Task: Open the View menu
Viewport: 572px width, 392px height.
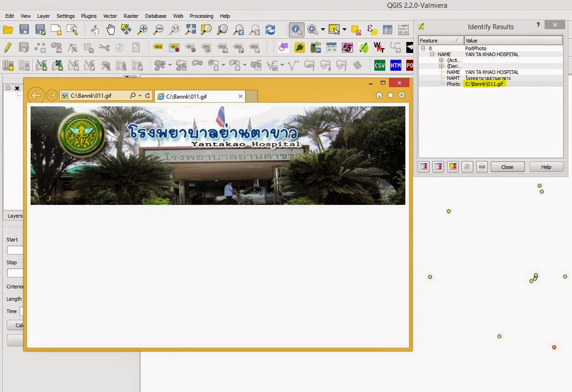Action: 26,16
